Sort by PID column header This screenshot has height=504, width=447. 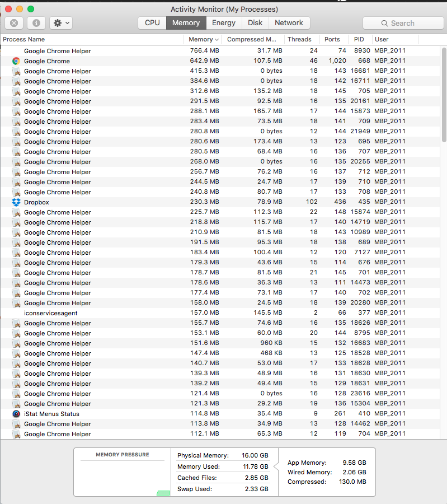360,39
